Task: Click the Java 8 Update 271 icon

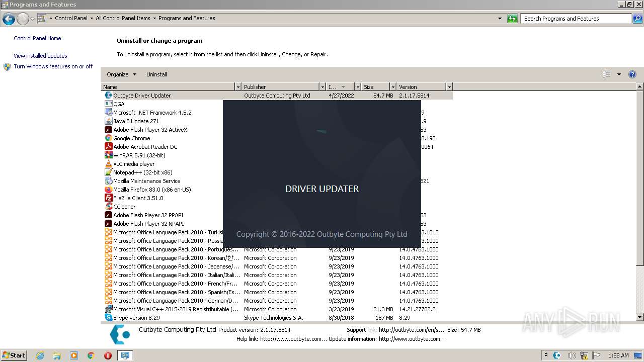Action: pos(108,121)
